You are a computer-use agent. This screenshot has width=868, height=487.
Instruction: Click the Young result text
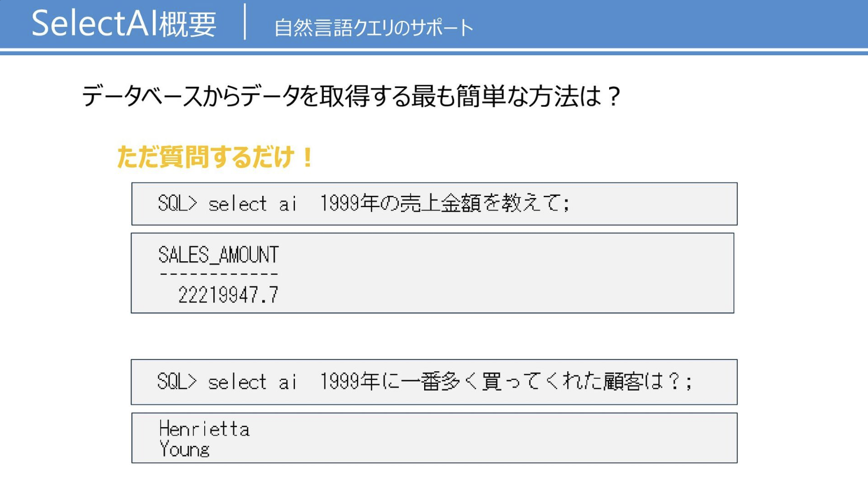coord(184,450)
